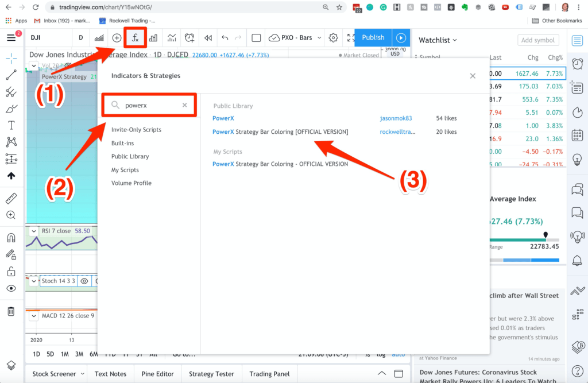Image resolution: width=588 pixels, height=383 pixels.
Task: Toggle lock all drawing tools padlock
Action: coord(11,271)
